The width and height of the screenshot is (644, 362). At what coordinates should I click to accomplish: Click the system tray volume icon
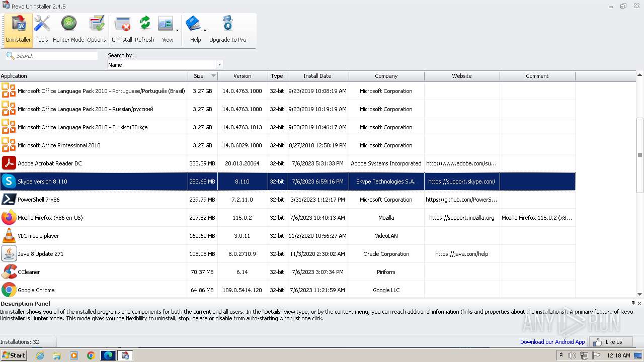pos(572,355)
